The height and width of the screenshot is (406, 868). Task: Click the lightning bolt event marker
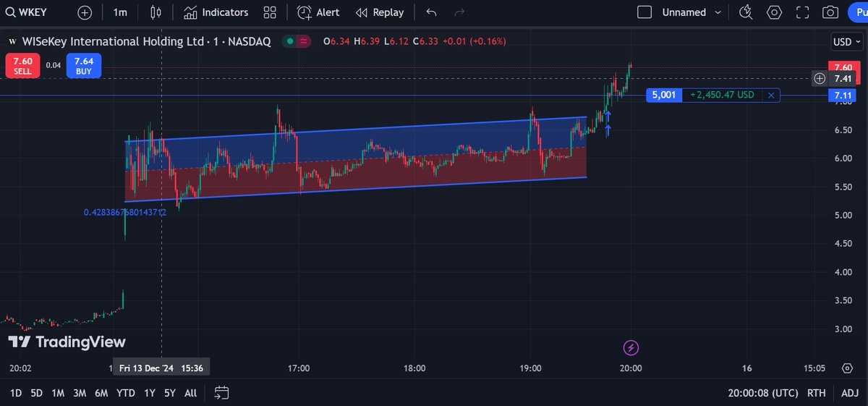click(x=631, y=348)
